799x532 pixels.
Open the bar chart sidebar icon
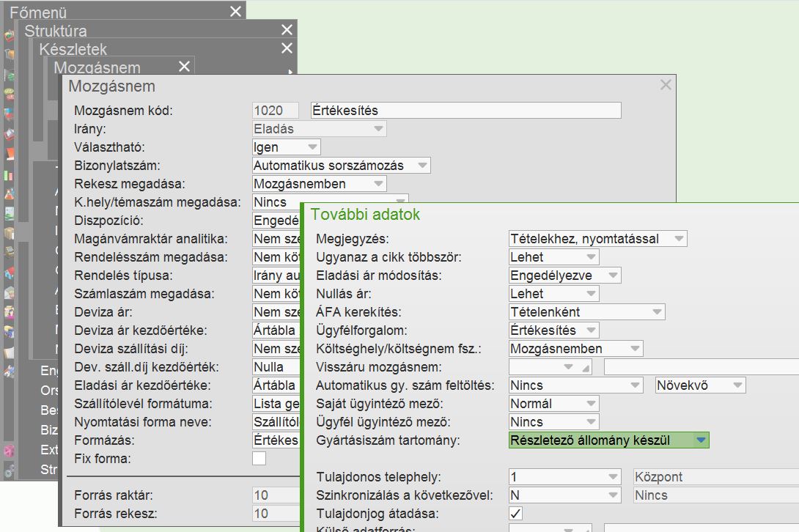[x=9, y=176]
